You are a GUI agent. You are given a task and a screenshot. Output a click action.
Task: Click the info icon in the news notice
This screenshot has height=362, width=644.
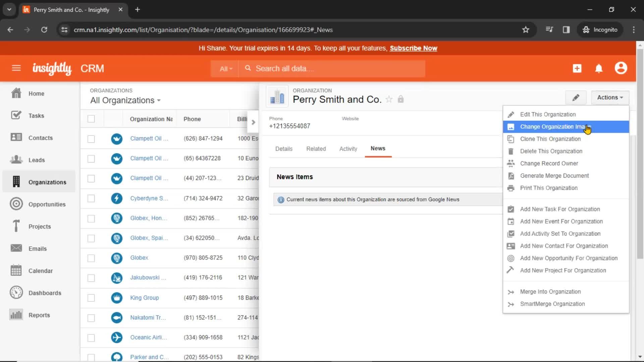point(281,200)
